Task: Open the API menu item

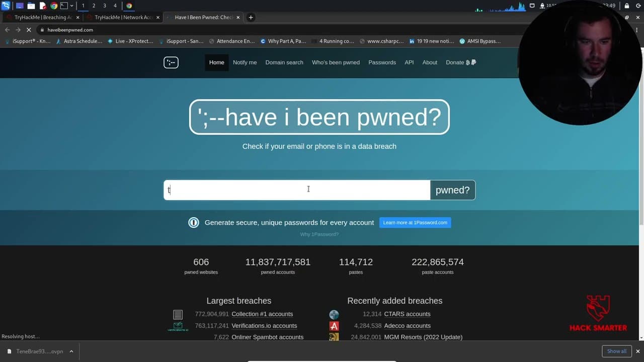Action: pyautogui.click(x=409, y=62)
